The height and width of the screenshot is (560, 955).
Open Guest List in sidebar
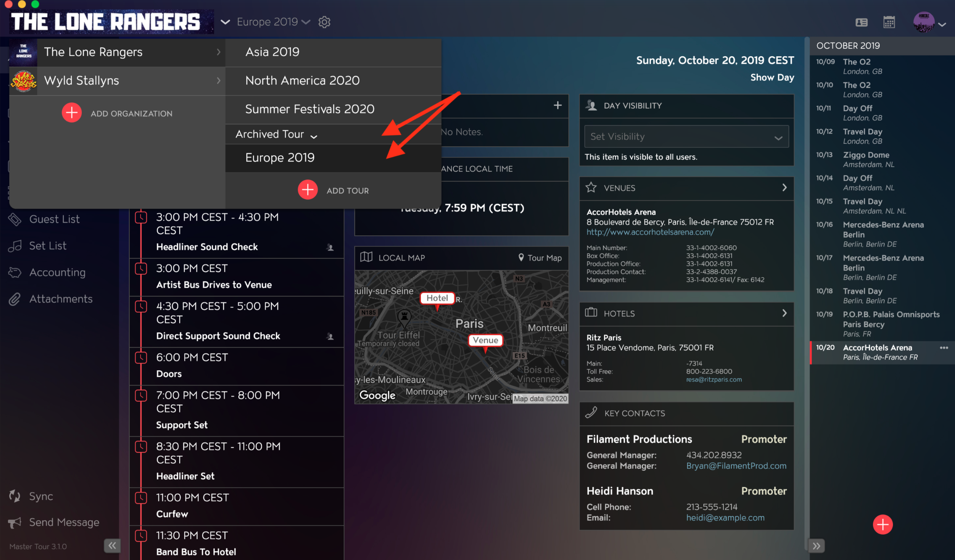[x=54, y=219]
